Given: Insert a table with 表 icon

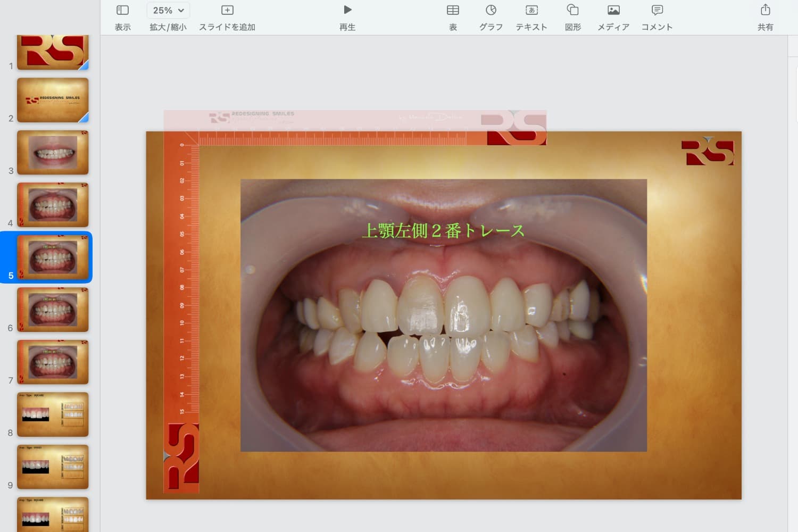Looking at the screenshot, I should pos(453,10).
